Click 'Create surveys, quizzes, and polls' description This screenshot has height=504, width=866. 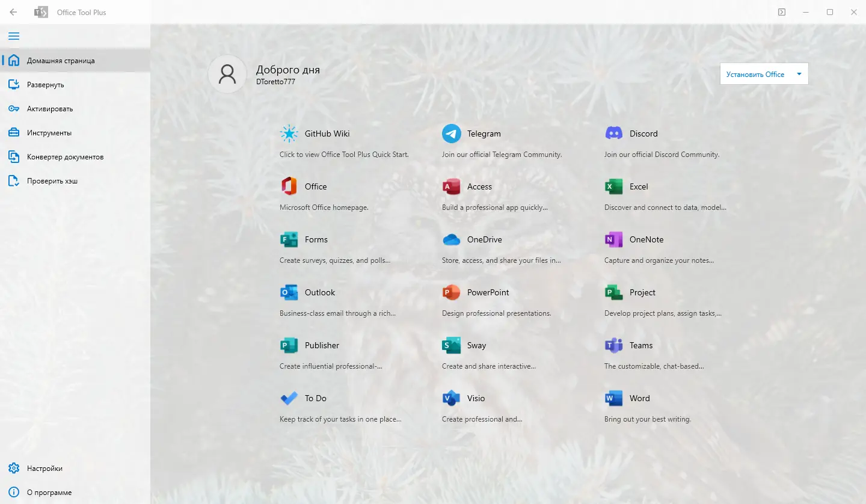335,260
